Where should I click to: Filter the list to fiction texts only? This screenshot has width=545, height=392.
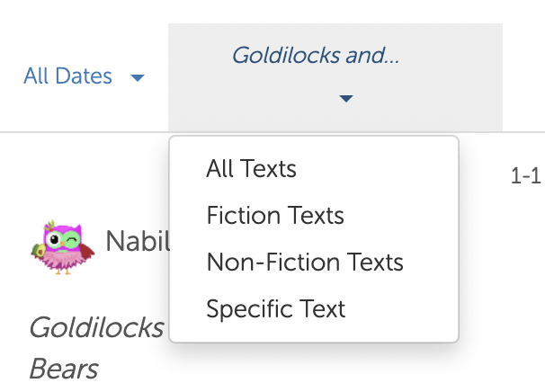275,216
